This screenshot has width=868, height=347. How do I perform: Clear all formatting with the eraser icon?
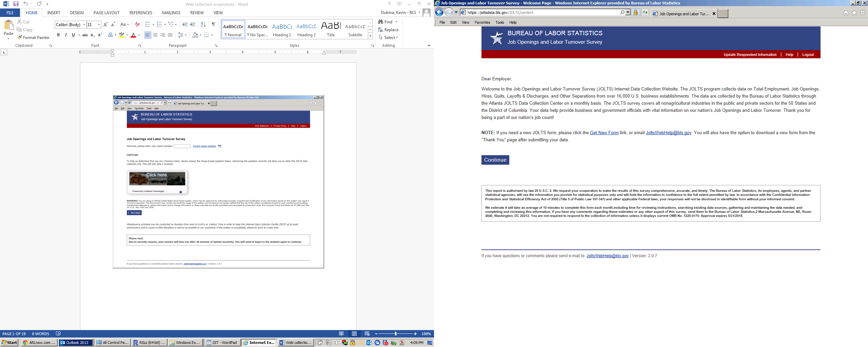[137, 24]
